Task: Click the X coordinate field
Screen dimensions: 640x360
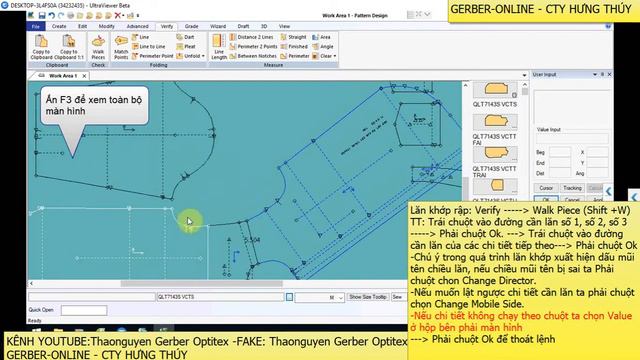Action: point(598,152)
